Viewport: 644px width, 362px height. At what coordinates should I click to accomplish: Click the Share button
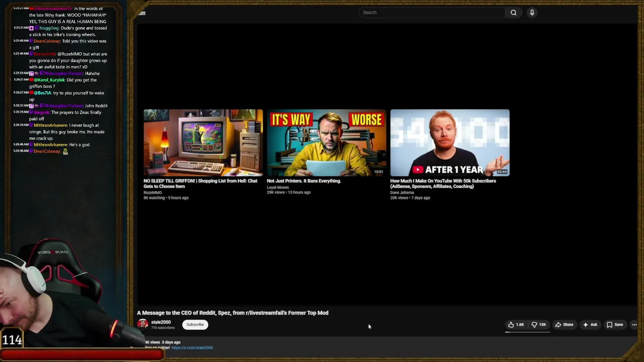(x=564, y=325)
